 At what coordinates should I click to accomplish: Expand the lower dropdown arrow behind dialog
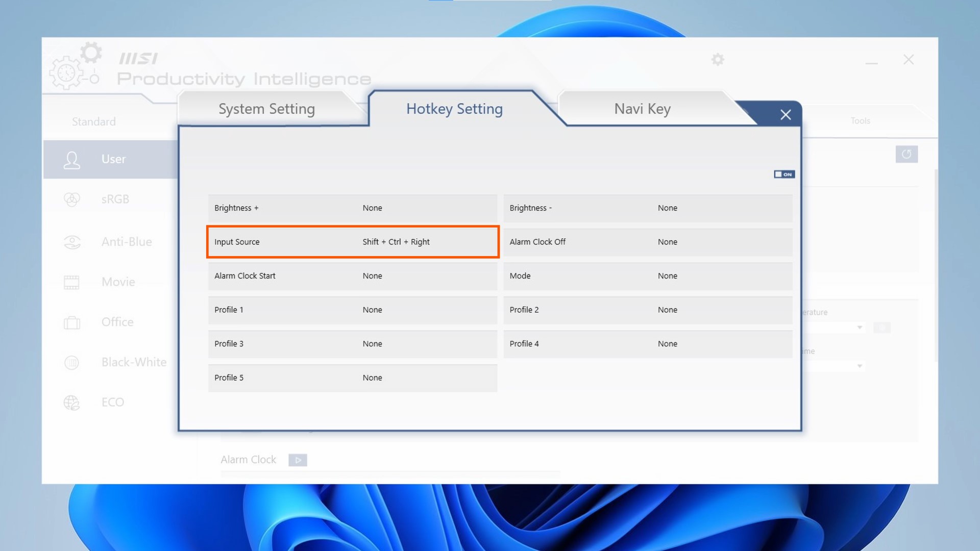860,366
